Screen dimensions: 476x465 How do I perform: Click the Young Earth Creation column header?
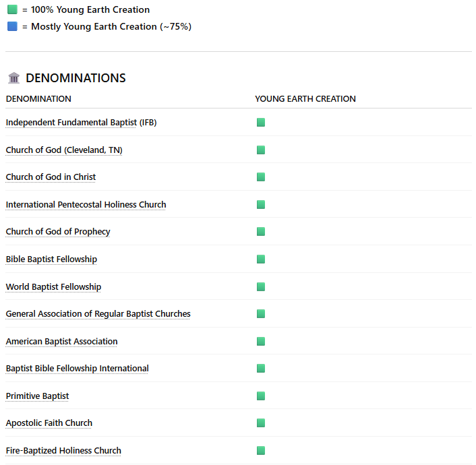[x=305, y=99]
